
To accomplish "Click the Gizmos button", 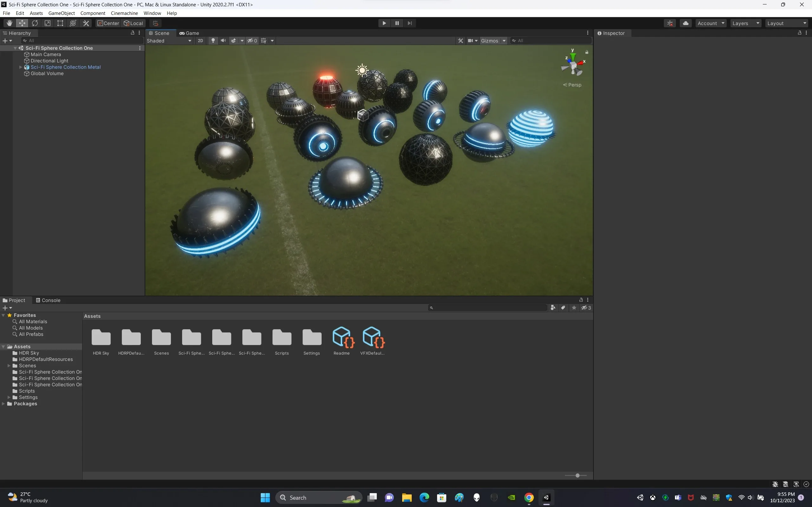I will (489, 41).
